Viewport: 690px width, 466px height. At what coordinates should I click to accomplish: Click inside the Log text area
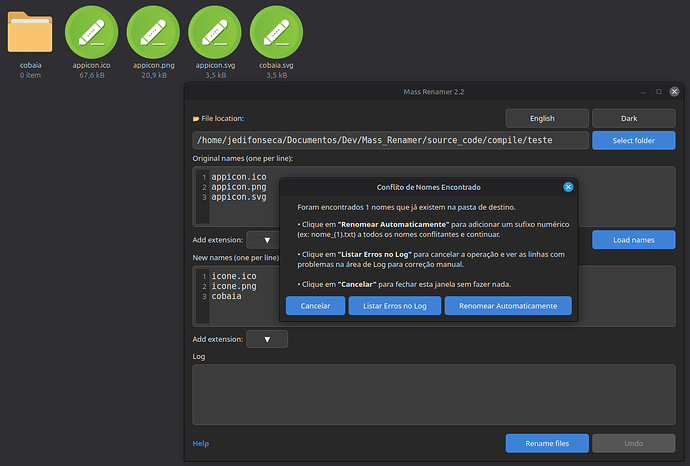pyautogui.click(x=434, y=394)
